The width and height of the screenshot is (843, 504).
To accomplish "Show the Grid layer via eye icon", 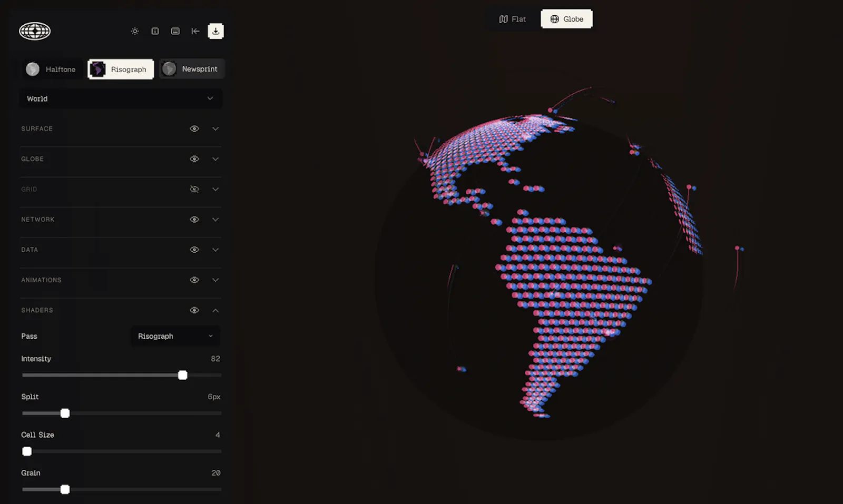I will coord(194,189).
